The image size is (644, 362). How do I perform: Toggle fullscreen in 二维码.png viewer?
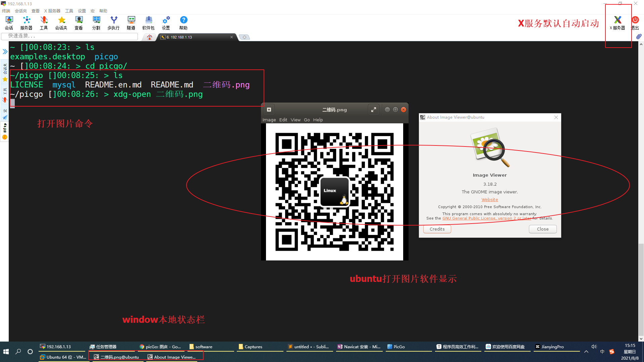374,110
